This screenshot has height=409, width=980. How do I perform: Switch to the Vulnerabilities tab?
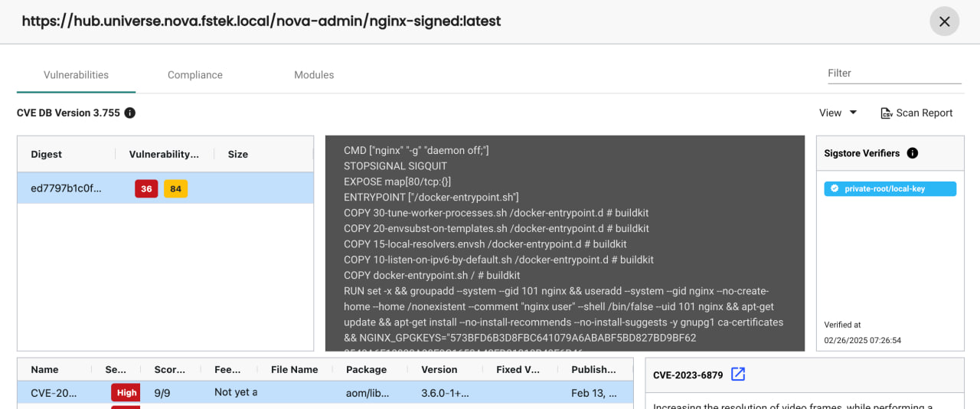point(76,75)
